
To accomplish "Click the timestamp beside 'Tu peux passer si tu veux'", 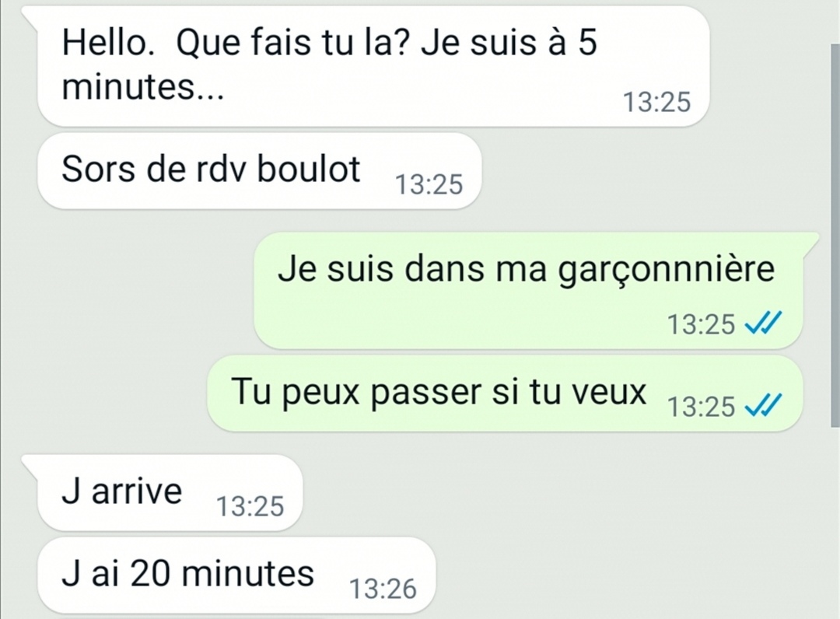I will pos(701,407).
